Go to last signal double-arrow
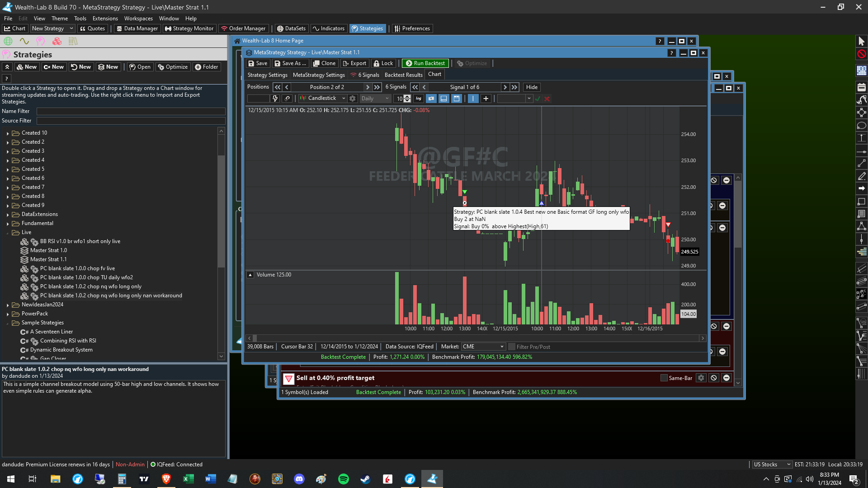This screenshot has width=868, height=488. pyautogui.click(x=514, y=87)
